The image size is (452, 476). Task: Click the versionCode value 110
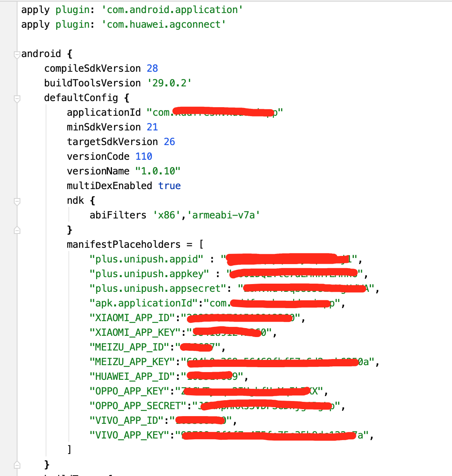coord(144,156)
